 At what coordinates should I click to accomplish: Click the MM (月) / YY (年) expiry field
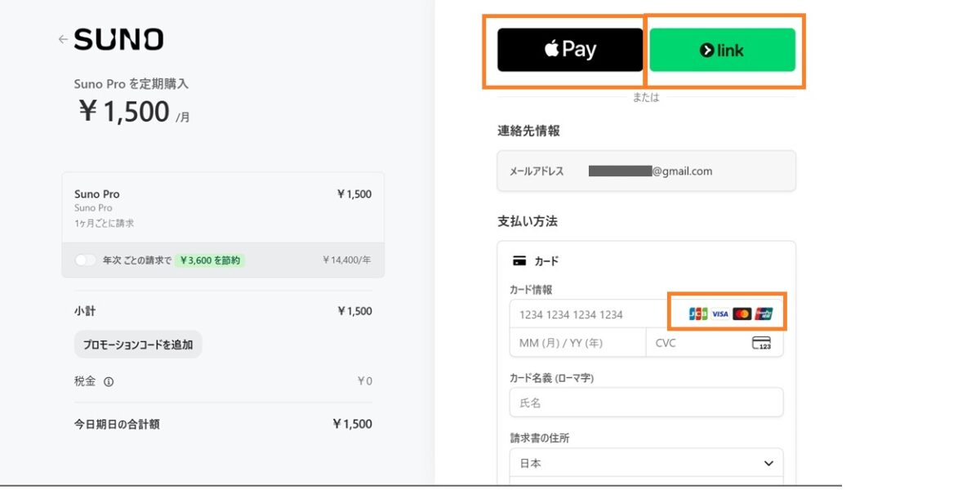tap(577, 343)
